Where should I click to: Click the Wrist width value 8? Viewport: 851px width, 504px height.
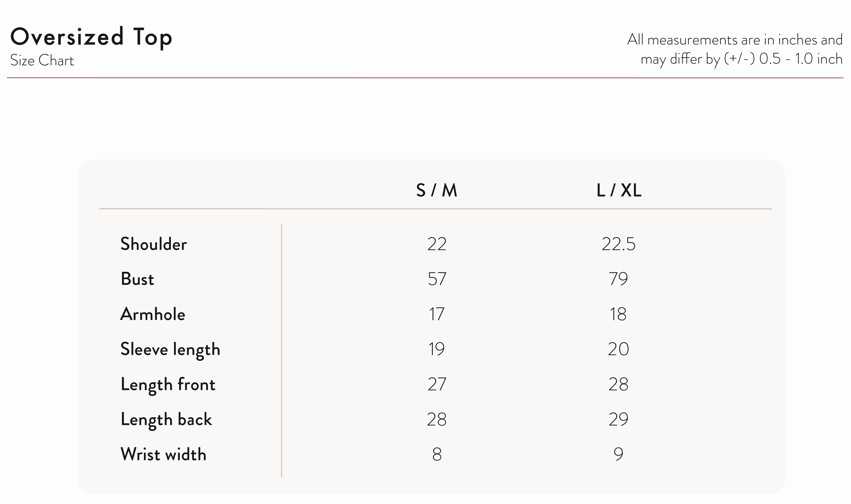[x=437, y=454]
